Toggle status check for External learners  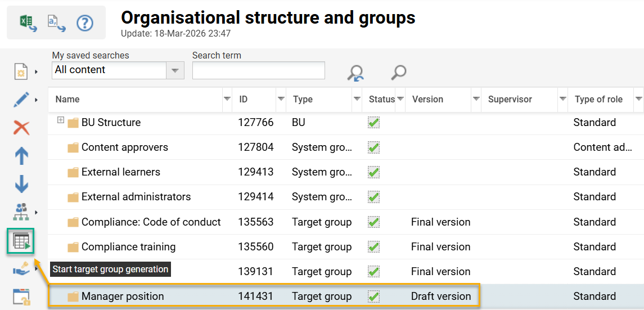[x=374, y=172]
